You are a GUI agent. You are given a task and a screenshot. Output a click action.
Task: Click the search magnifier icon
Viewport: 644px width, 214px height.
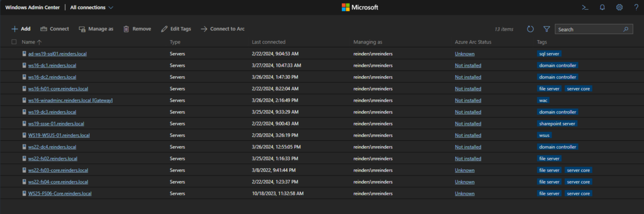point(626,29)
